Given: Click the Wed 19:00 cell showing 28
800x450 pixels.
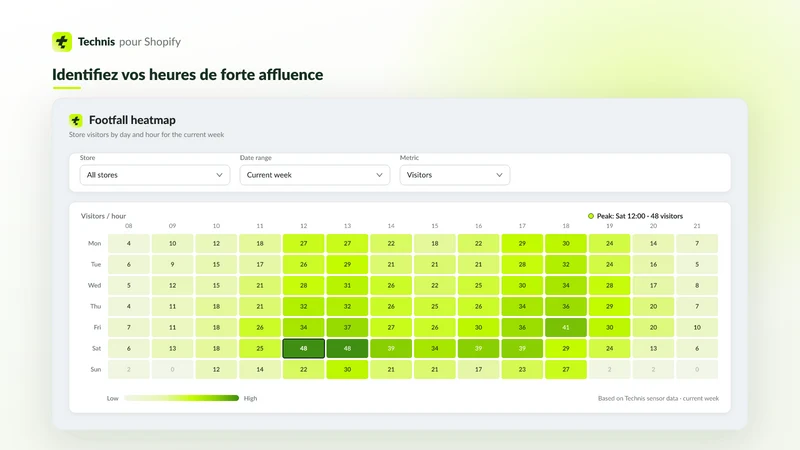Looking at the screenshot, I should pyautogui.click(x=609, y=286).
